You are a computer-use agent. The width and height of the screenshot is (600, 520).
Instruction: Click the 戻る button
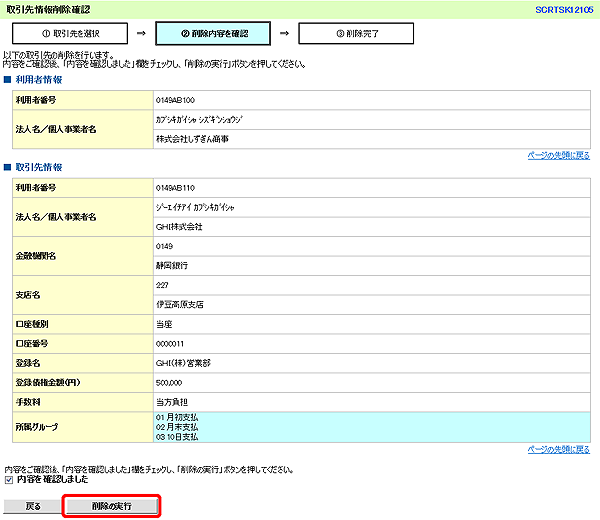point(33,506)
